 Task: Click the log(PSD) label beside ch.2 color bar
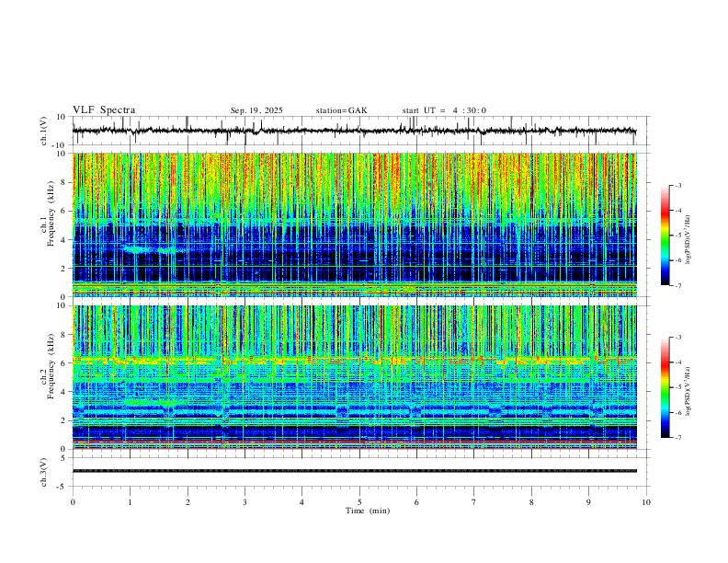click(x=688, y=391)
